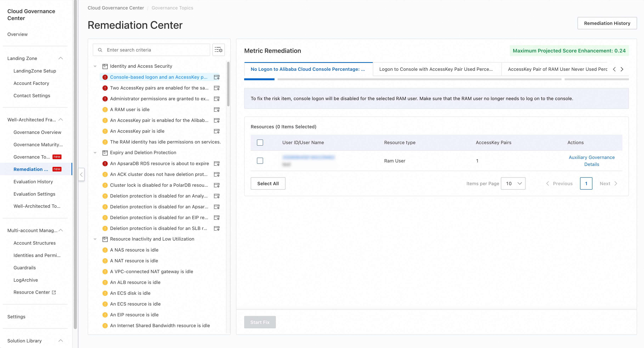The width and height of the screenshot is (644, 348).
Task: Check the header select-all checkbox in Resources table
Action: pyautogui.click(x=260, y=143)
